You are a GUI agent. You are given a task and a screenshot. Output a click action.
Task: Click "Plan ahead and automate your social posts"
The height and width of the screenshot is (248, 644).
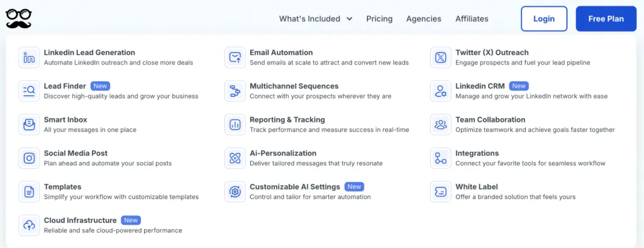108,164
